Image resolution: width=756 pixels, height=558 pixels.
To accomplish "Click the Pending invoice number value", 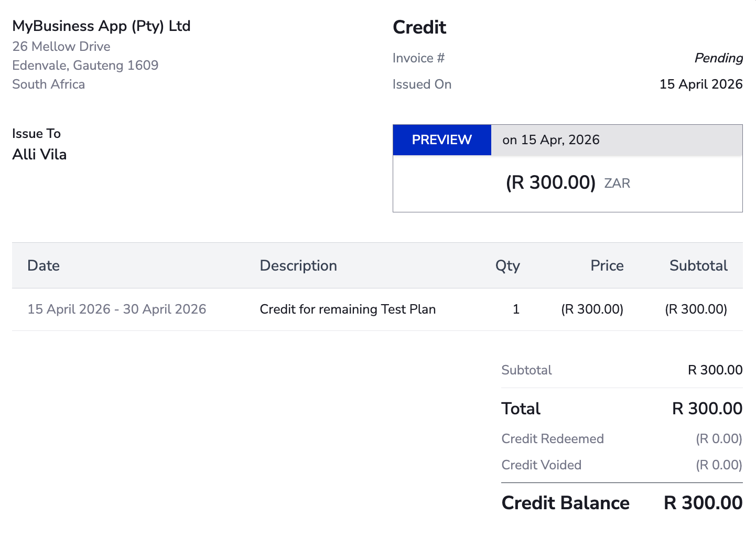I will 718,58.
